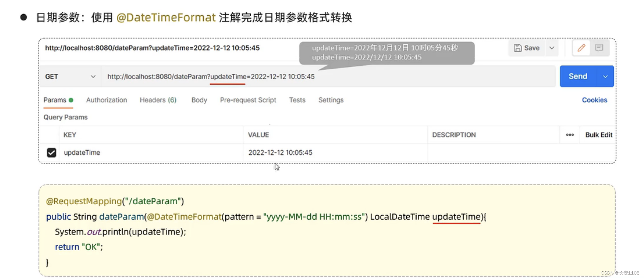
Task: Click the @RequestMapping annotation in the code
Action: 84,201
